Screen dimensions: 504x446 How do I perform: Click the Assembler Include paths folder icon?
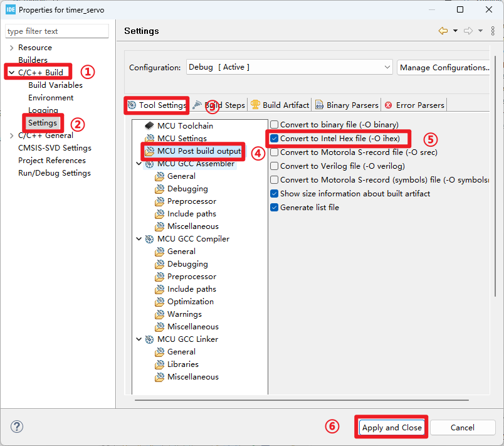tap(159, 214)
